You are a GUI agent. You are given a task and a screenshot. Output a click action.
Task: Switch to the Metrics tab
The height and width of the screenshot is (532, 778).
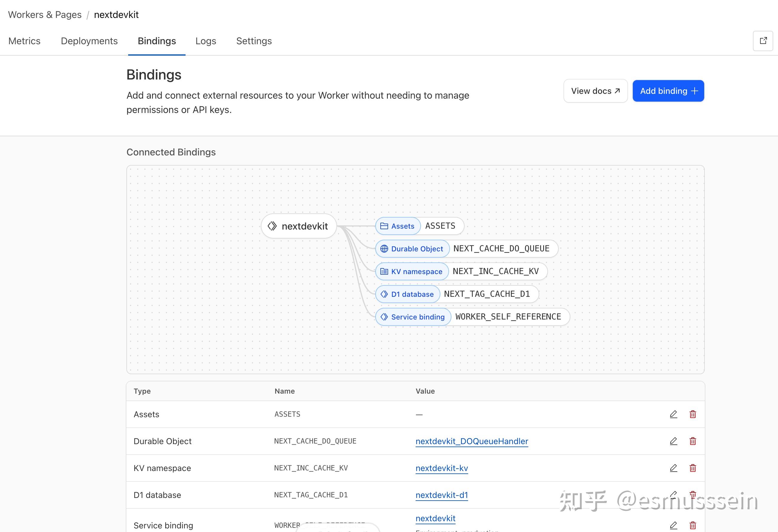(24, 41)
